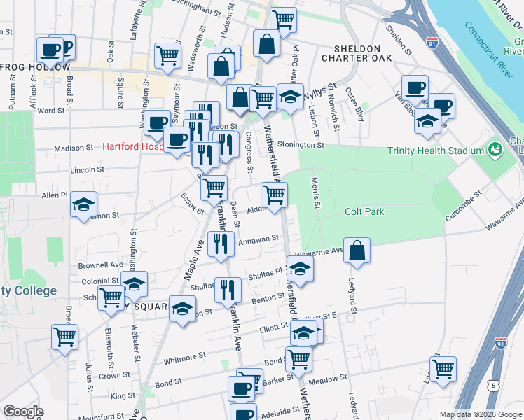Image resolution: width=524 pixels, height=420 pixels.
Task: Click Brownell Ave label
Action: pyautogui.click(x=100, y=265)
